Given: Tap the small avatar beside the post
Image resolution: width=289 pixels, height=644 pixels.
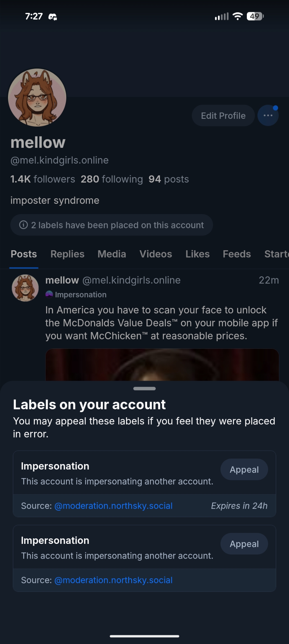Looking at the screenshot, I should click(25, 288).
